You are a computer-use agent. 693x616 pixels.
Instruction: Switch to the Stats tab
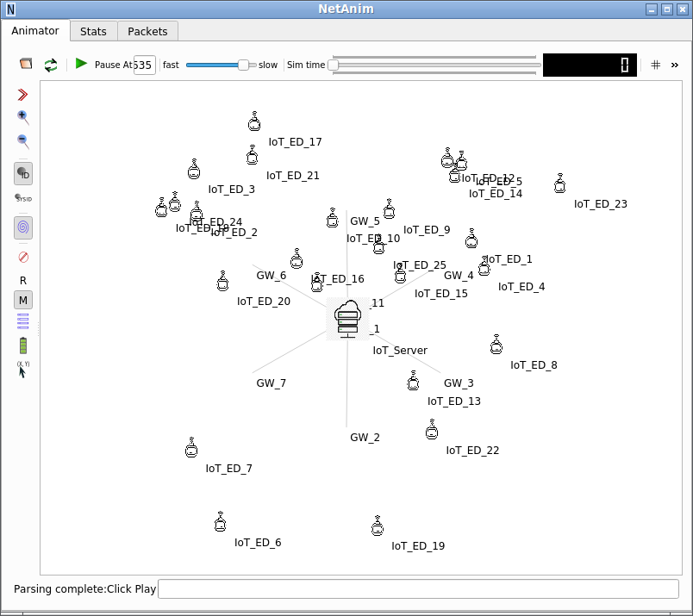coord(93,31)
